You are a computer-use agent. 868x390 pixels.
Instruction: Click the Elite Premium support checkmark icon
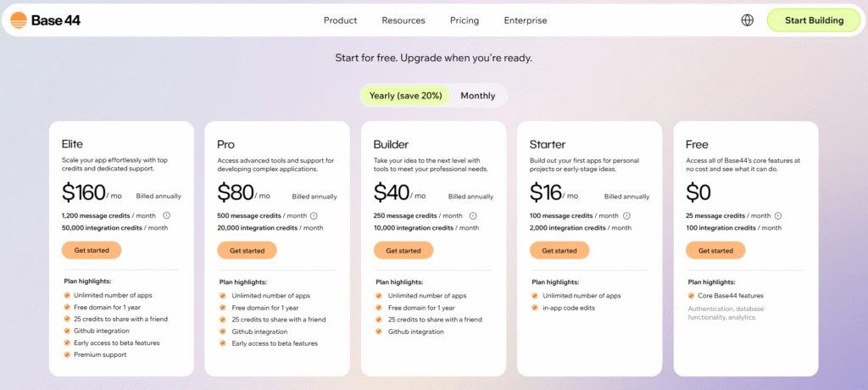67,354
